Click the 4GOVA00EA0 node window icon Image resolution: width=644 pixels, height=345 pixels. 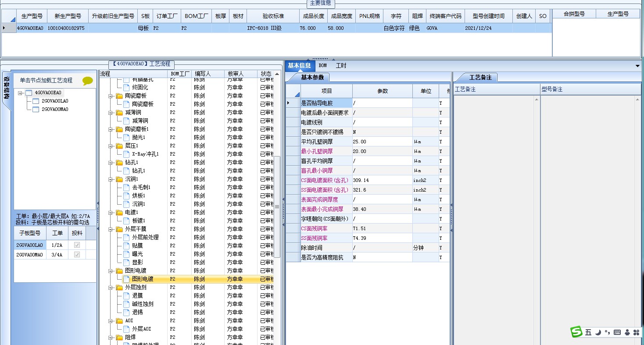coord(29,93)
